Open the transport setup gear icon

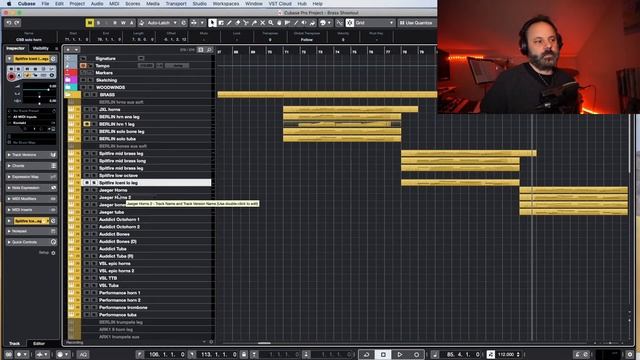click(630, 354)
